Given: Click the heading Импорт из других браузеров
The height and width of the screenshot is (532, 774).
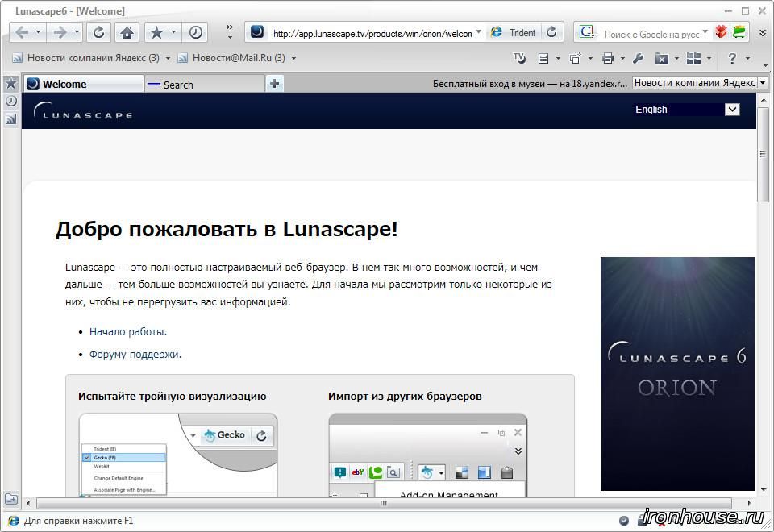Looking at the screenshot, I should click(x=405, y=396).
